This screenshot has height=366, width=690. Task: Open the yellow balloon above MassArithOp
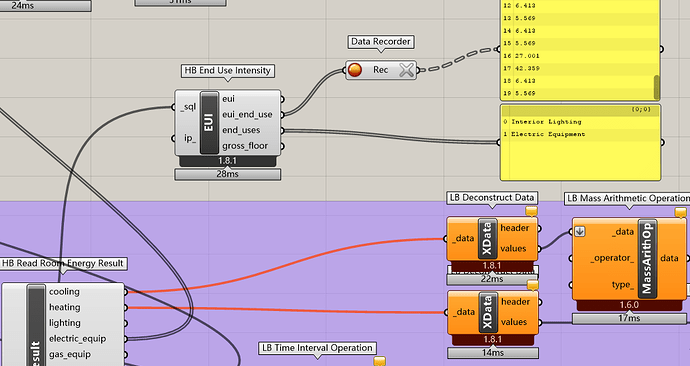[x=680, y=212]
